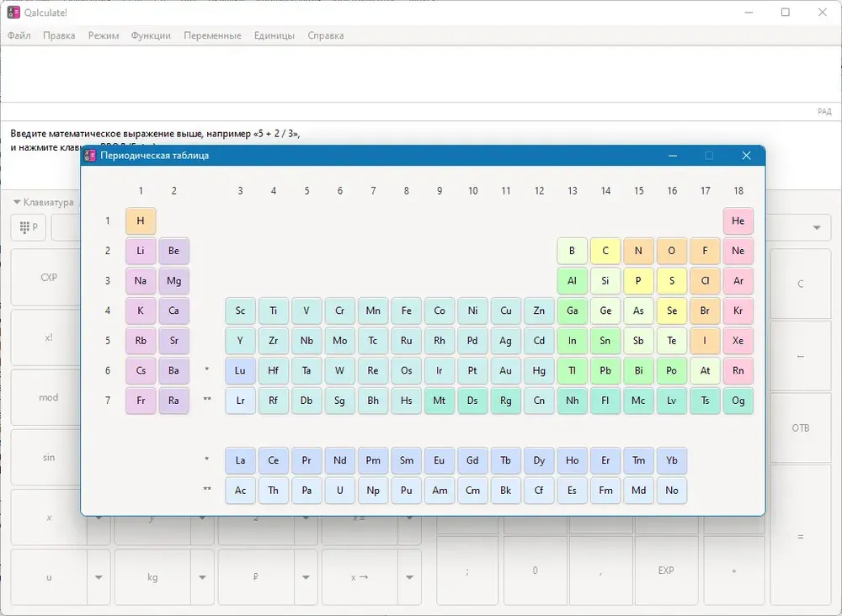Open the Справка menu

[x=325, y=35]
